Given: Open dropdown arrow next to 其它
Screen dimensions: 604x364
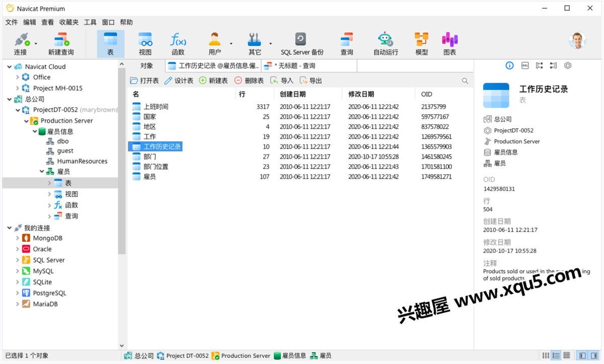Looking at the screenshot, I should click(x=271, y=44).
